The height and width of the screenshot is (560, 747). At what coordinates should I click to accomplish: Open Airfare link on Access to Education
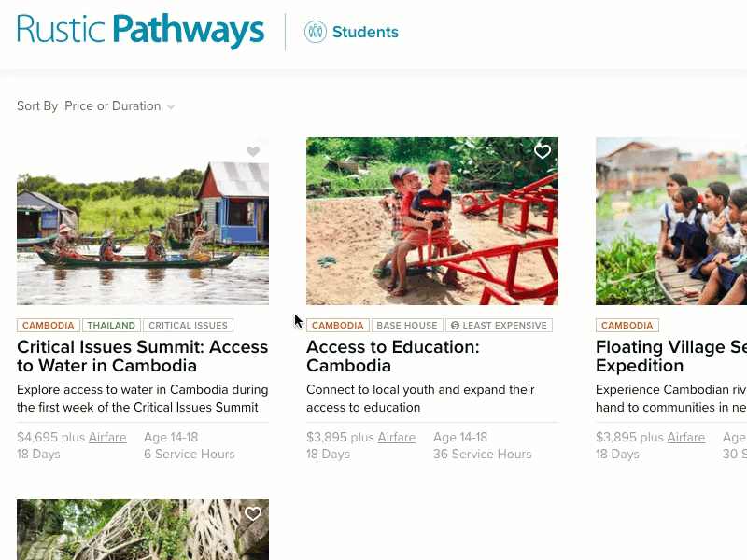point(397,437)
